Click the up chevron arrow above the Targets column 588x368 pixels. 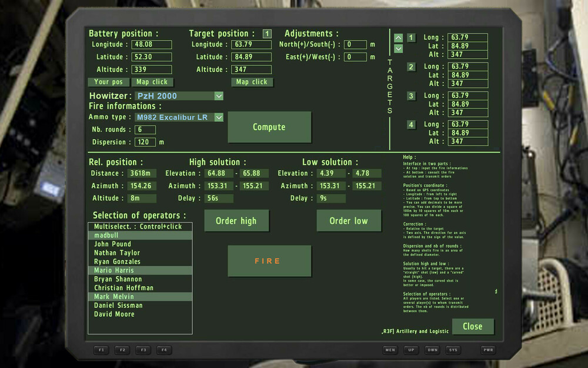397,37
